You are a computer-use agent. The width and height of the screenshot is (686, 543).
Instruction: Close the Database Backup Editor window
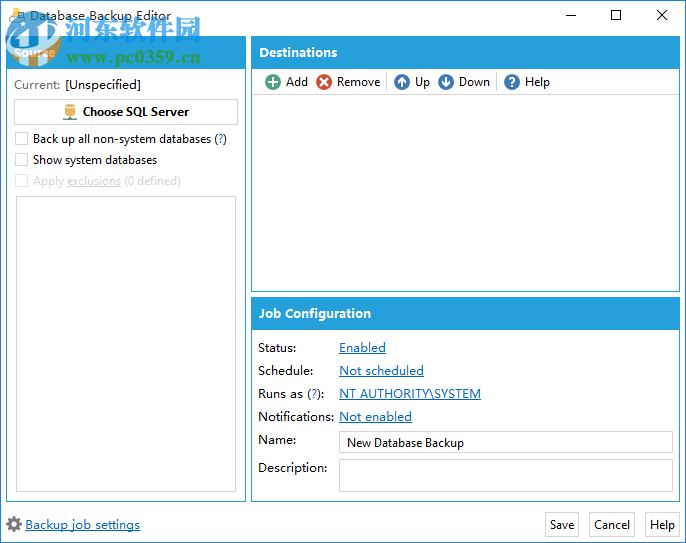(662, 15)
